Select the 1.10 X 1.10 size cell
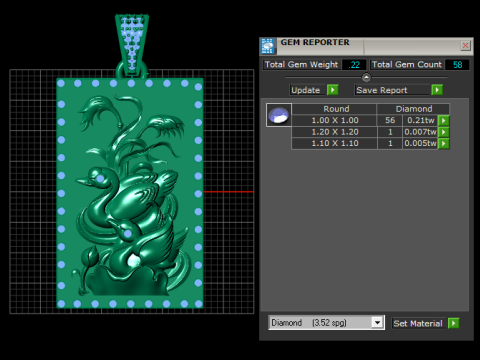This screenshot has width=480, height=360. (x=335, y=143)
